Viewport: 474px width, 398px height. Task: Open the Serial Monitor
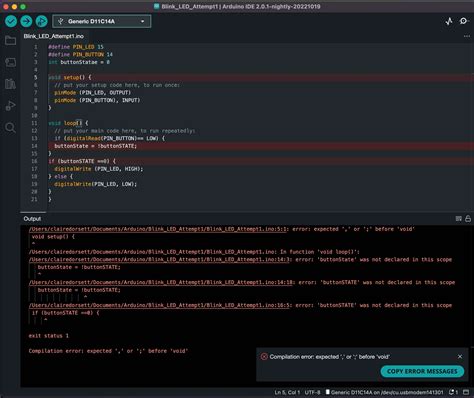click(464, 21)
